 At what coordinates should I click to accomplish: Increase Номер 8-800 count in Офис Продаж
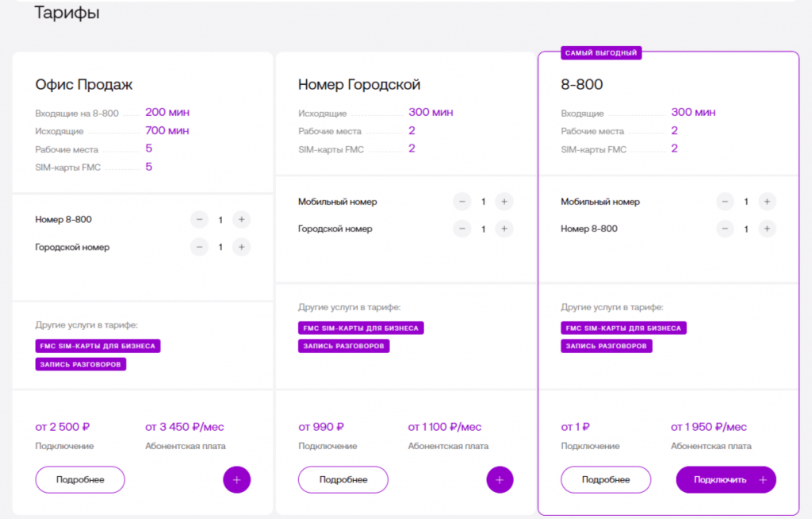click(241, 220)
